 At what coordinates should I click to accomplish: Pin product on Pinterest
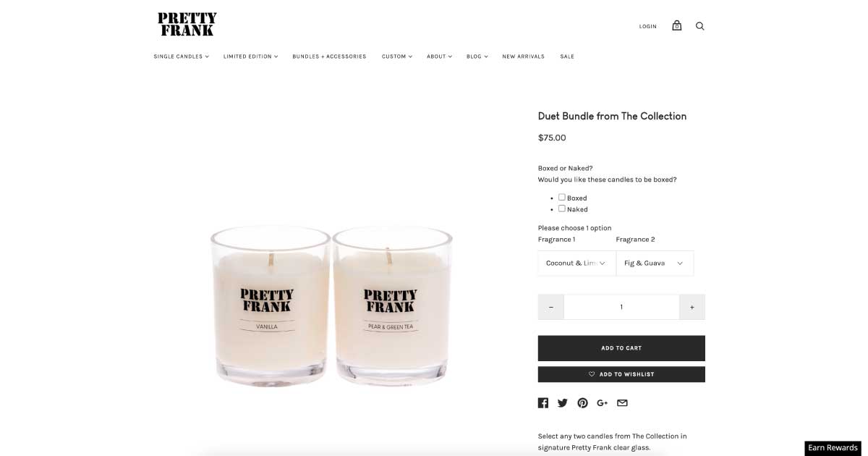pyautogui.click(x=582, y=403)
